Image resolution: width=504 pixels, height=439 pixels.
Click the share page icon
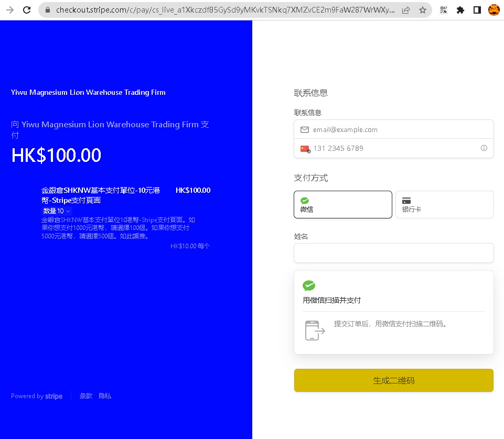[406, 10]
